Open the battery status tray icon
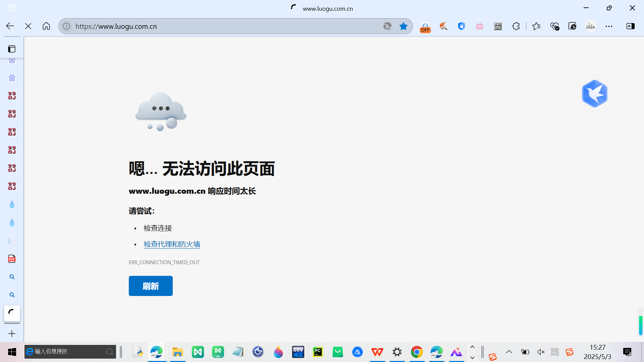This screenshot has height=362, width=644. (x=525, y=352)
